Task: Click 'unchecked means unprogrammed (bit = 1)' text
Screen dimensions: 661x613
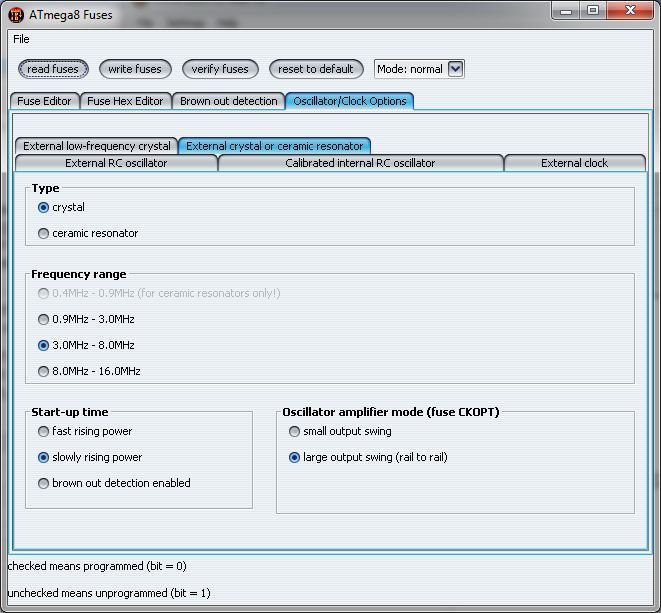Action: [x=109, y=593]
